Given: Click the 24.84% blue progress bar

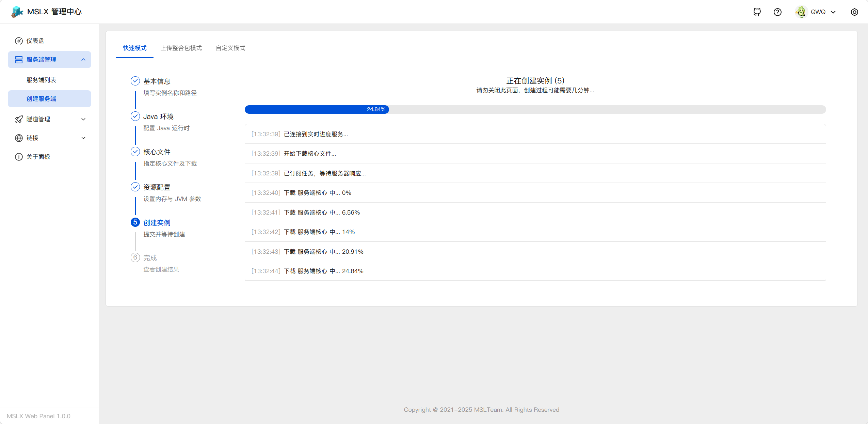Looking at the screenshot, I should (317, 109).
